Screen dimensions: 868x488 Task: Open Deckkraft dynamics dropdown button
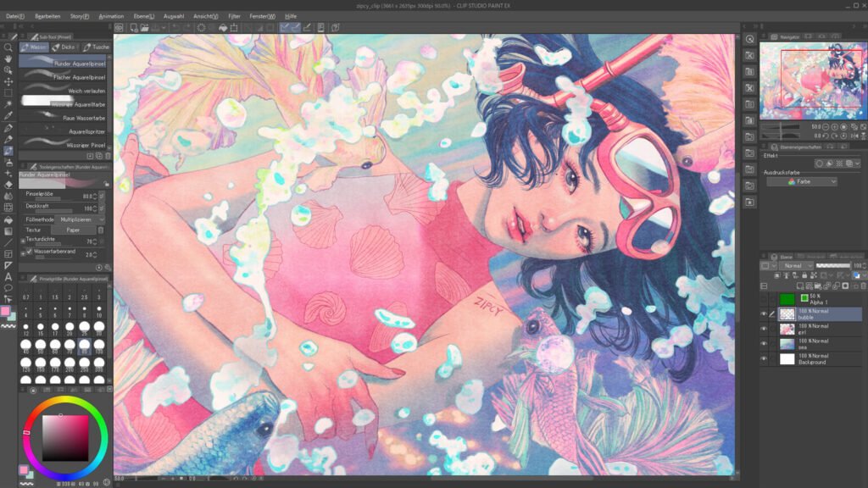(102, 208)
